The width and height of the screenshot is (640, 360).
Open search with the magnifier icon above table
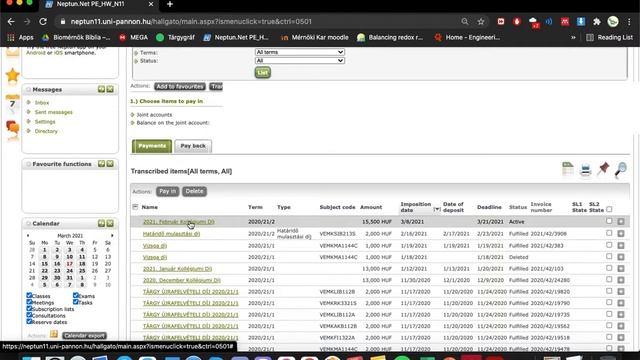(620, 169)
